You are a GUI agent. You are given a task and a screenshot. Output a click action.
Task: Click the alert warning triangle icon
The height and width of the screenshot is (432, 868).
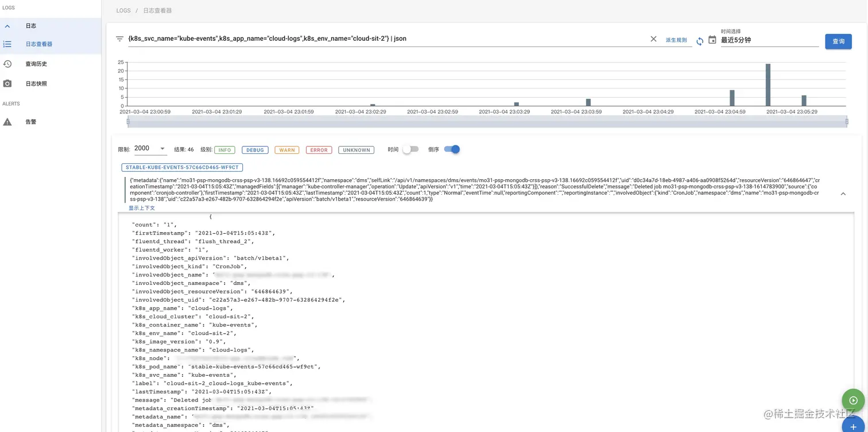tap(7, 122)
